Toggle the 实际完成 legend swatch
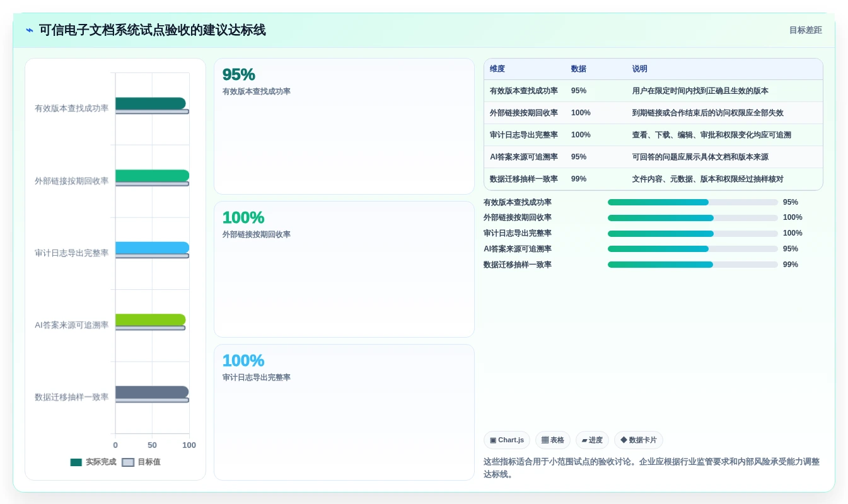Viewport: 848px width, 504px height. pyautogui.click(x=76, y=462)
